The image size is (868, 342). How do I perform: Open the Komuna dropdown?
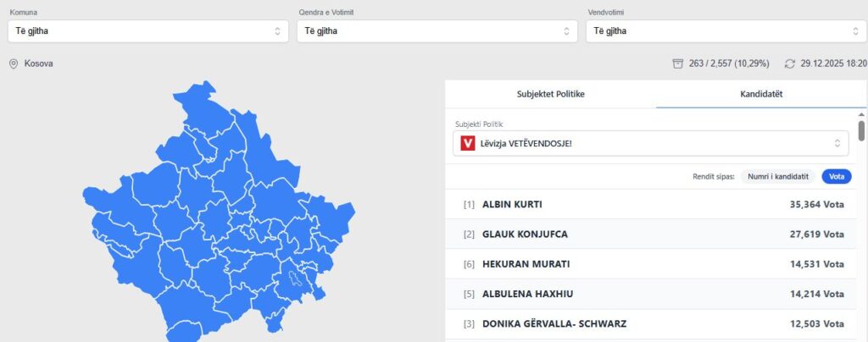coord(147,31)
